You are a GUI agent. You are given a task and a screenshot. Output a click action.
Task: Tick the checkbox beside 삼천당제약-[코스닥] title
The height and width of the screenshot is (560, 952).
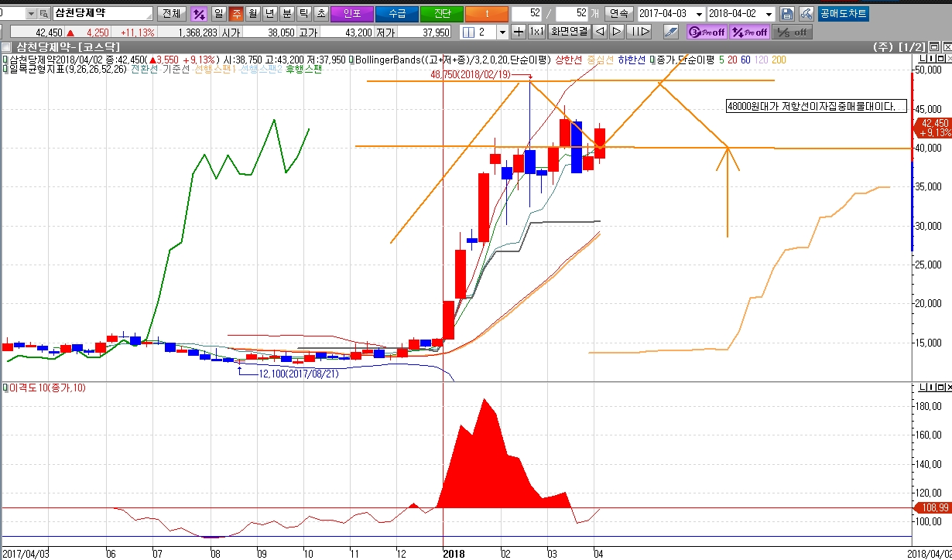[7, 47]
